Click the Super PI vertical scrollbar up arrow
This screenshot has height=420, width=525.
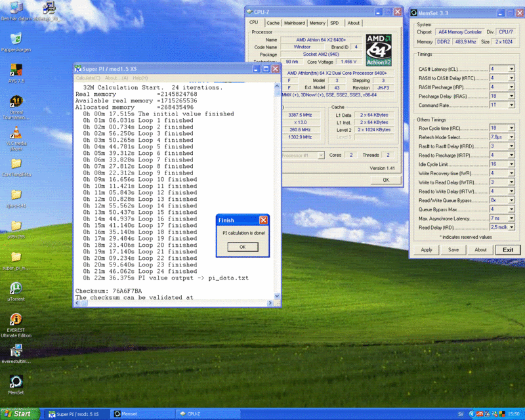pos(277,86)
